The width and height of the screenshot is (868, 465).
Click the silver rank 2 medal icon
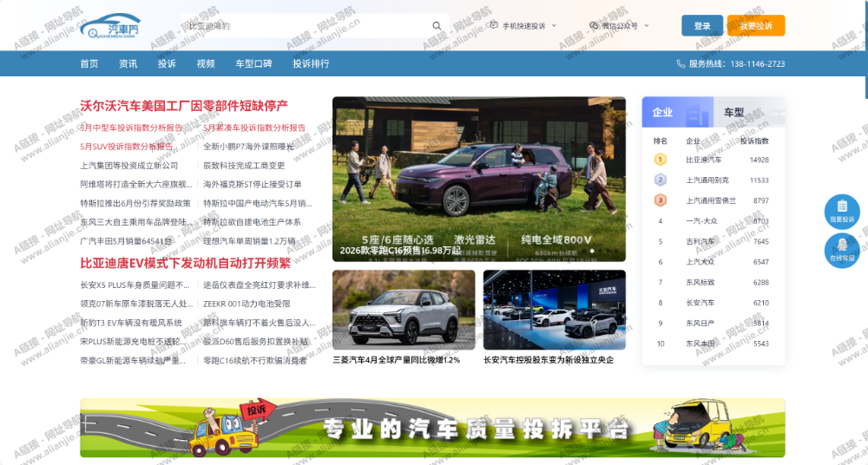tap(660, 180)
